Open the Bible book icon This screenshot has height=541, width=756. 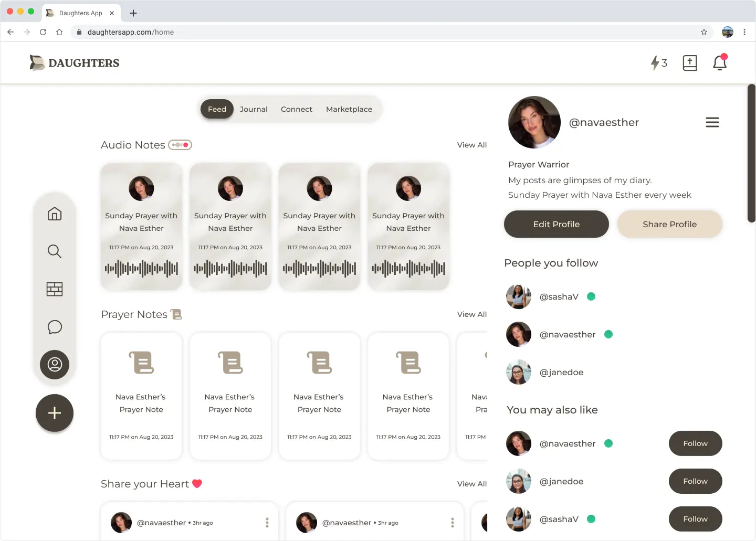pos(689,63)
